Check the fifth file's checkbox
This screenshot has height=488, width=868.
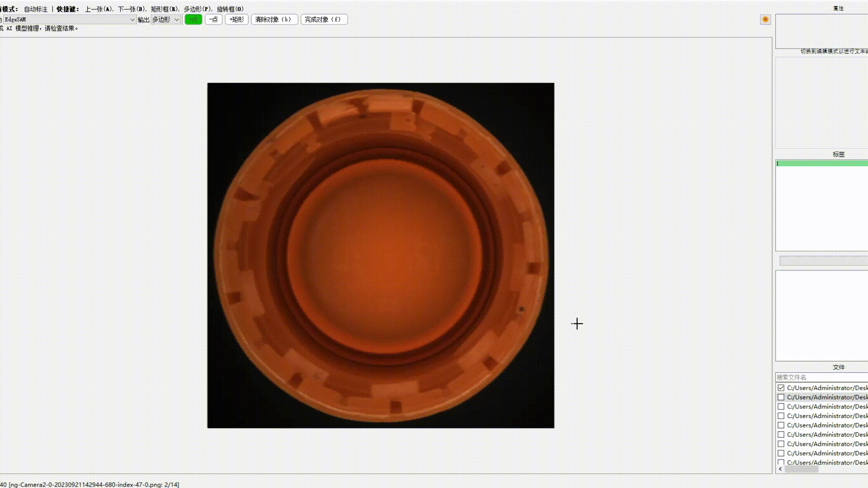click(781, 425)
